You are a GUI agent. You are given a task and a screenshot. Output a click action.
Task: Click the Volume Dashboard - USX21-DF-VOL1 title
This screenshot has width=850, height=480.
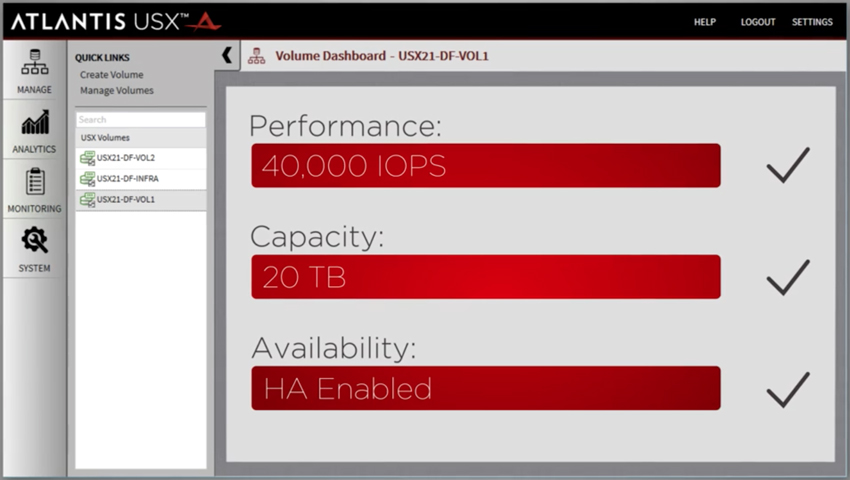click(x=382, y=56)
